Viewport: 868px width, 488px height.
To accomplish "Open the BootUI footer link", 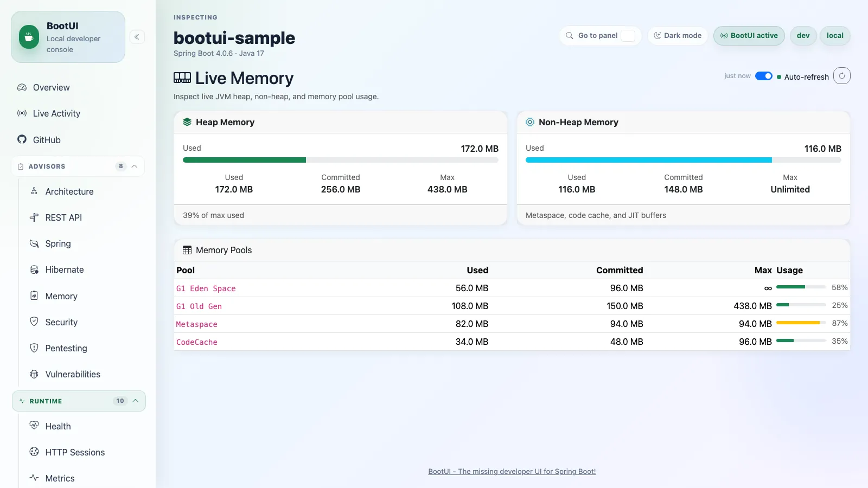I will (x=512, y=471).
